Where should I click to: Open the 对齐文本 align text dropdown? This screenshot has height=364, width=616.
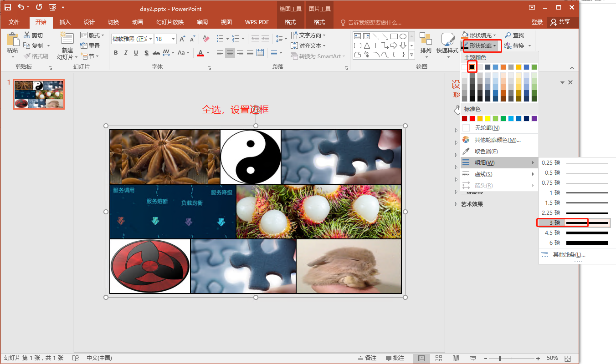[x=308, y=45]
